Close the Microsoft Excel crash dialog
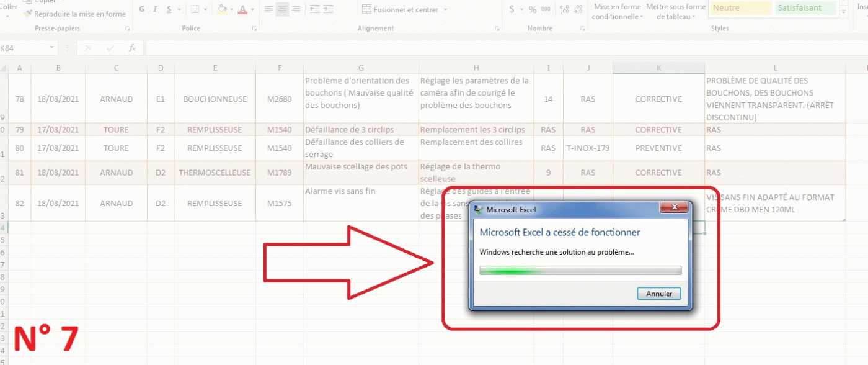Viewport: 868px width, 365px height. point(674,207)
